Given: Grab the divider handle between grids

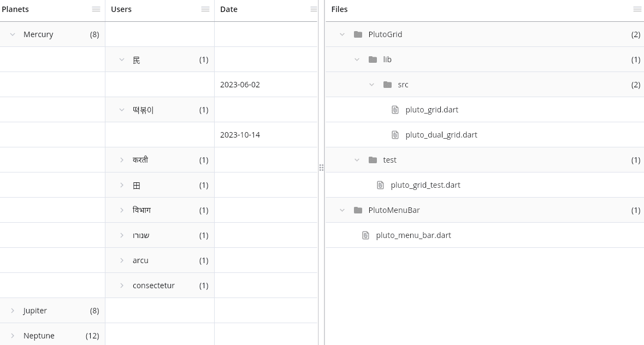Looking at the screenshot, I should 321,168.
